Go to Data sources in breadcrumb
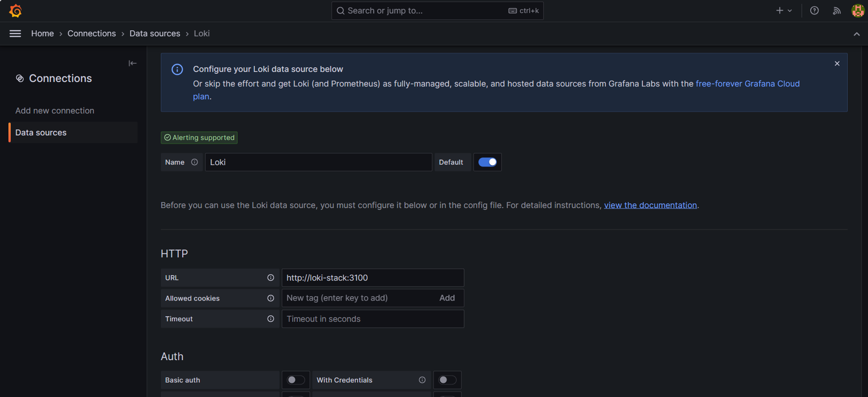Screen dimensions: 868x397 (155, 33)
